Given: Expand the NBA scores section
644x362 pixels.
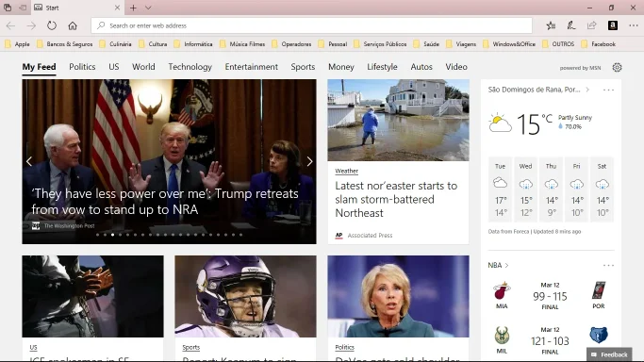Looking at the screenshot, I should (498, 265).
